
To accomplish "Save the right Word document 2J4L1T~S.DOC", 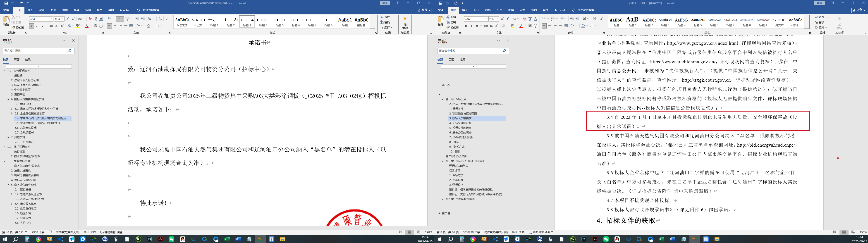I will [x=440, y=3].
